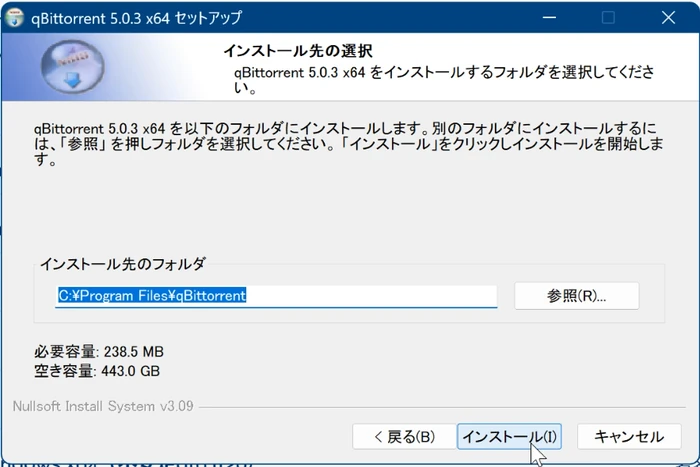The width and height of the screenshot is (700, 467).
Task: Click the window title qBittorrent 5.0.3 x64 セットアップ
Action: coord(137,18)
